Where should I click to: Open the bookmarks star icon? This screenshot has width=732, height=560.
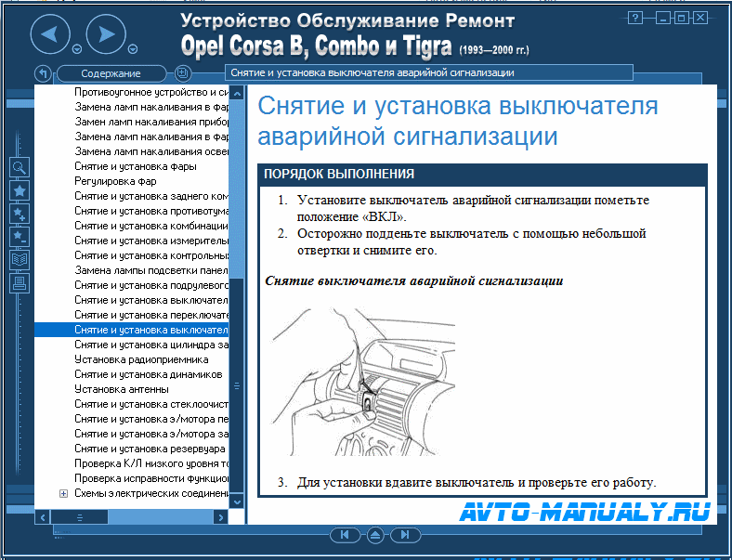20,190
